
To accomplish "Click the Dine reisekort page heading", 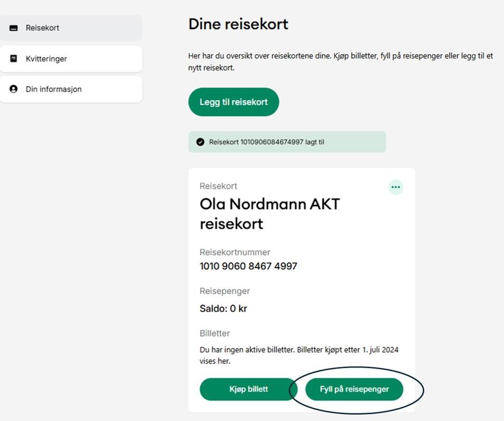I will (x=238, y=24).
